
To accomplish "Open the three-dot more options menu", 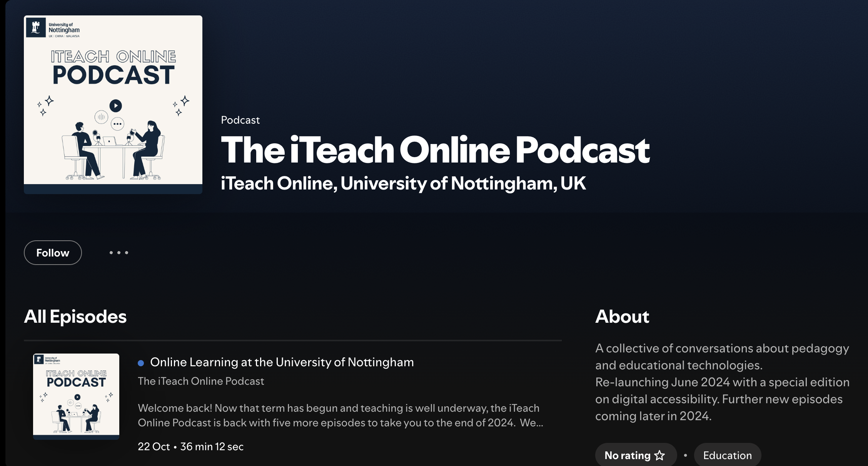I will click(119, 253).
